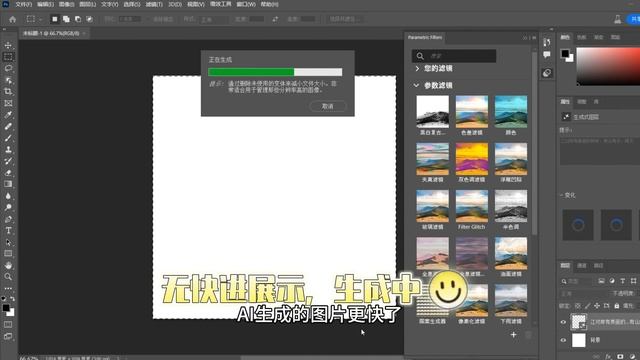Click the red color picker field
Viewport: 640px width, 360px height.
click(x=608, y=67)
